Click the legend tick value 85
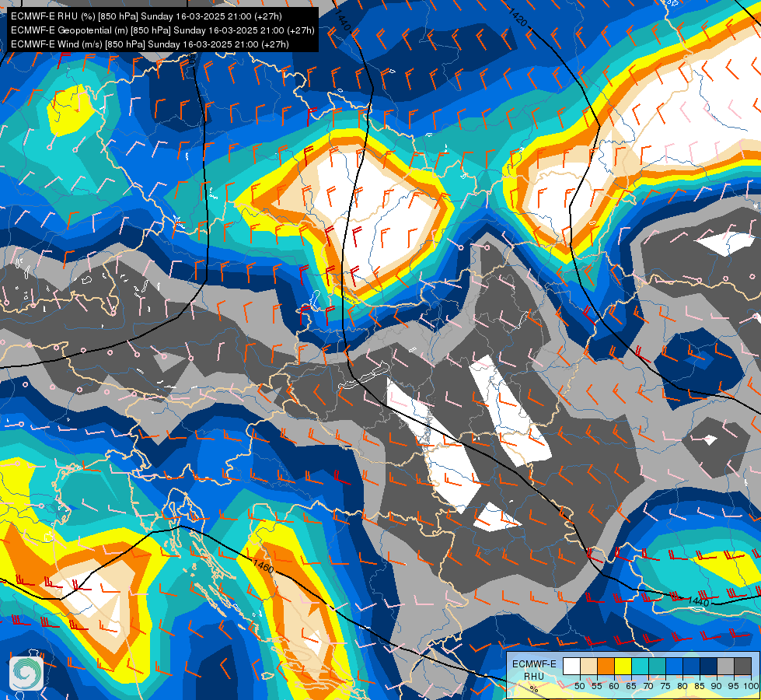The image size is (761, 700). [x=700, y=686]
